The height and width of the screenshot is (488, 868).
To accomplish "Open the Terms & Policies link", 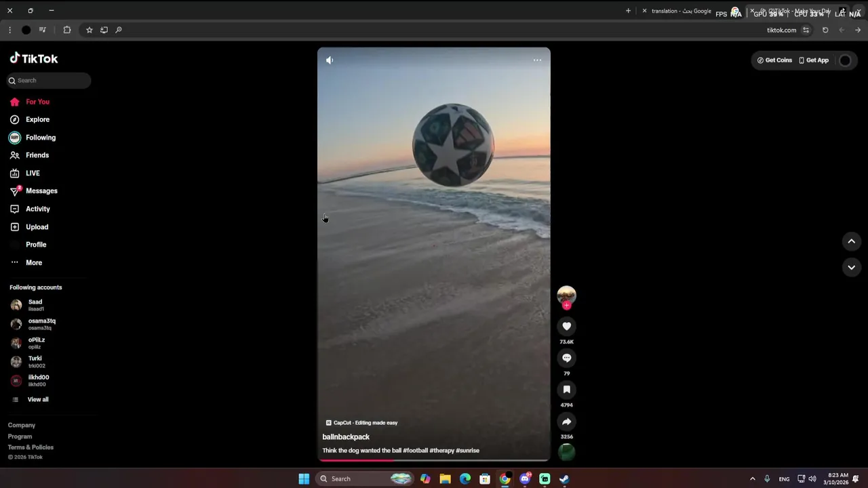I will click(31, 447).
